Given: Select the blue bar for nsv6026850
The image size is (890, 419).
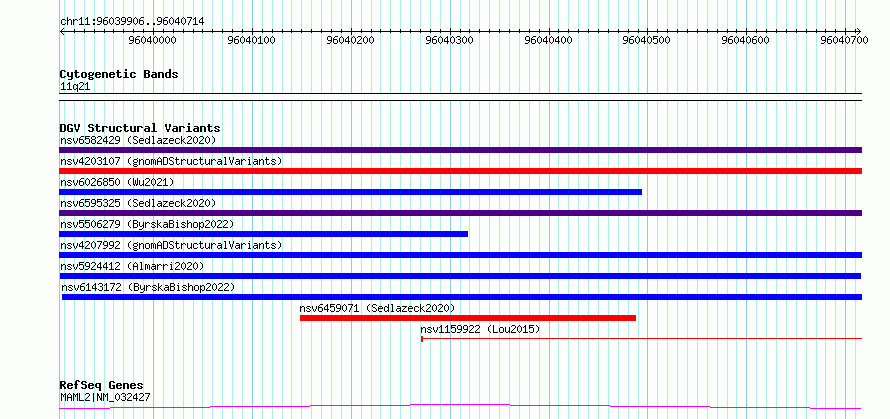Looking at the screenshot, I should click(x=351, y=192).
